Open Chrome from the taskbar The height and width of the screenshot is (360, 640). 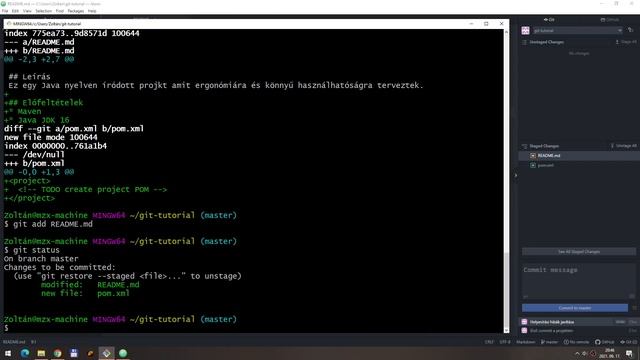[x=58, y=353]
